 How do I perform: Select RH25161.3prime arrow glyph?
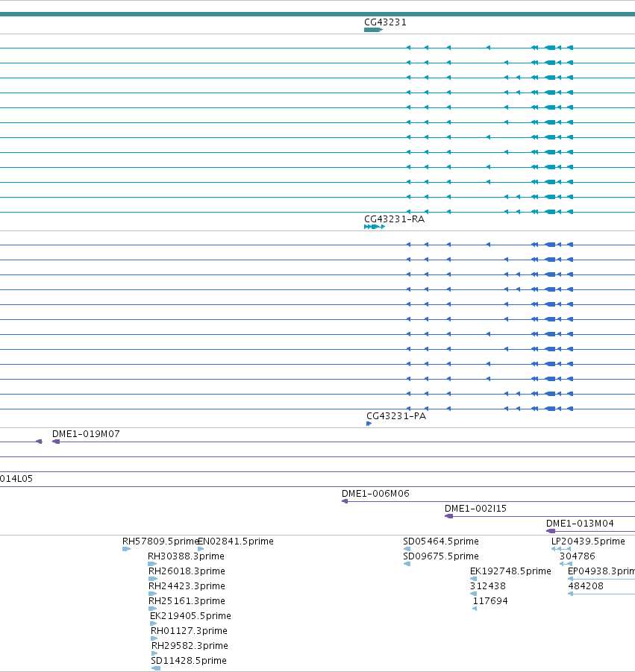point(153,609)
